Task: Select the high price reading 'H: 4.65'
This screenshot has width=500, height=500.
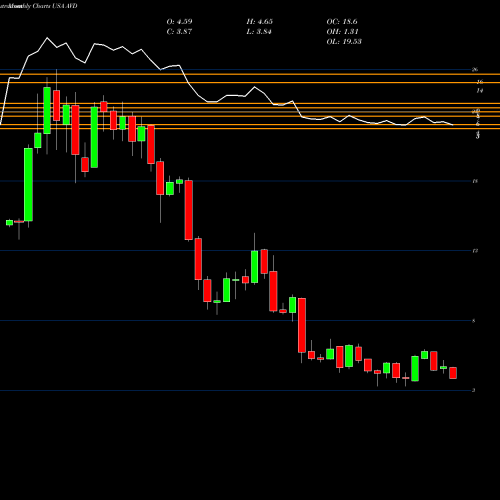Action: [x=260, y=22]
